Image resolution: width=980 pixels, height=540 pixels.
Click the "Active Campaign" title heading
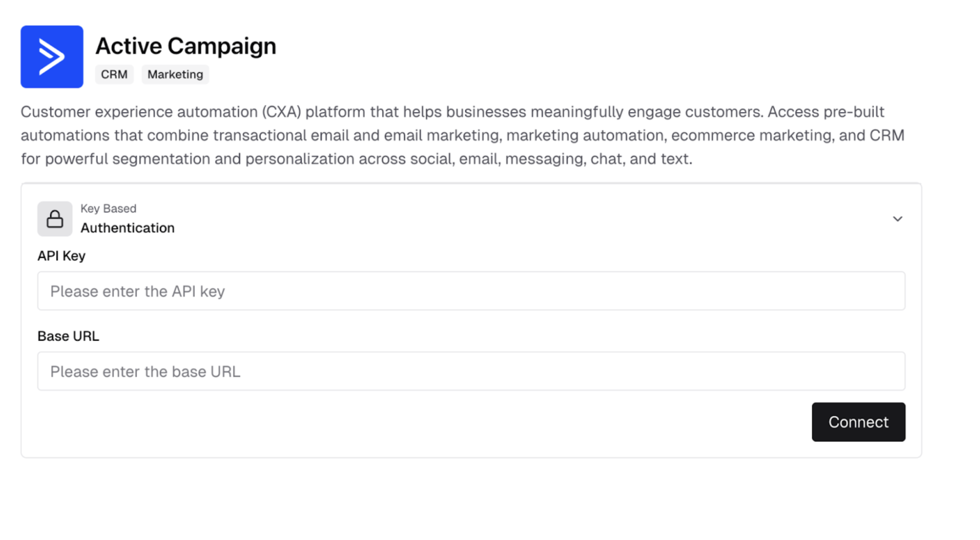click(x=186, y=46)
